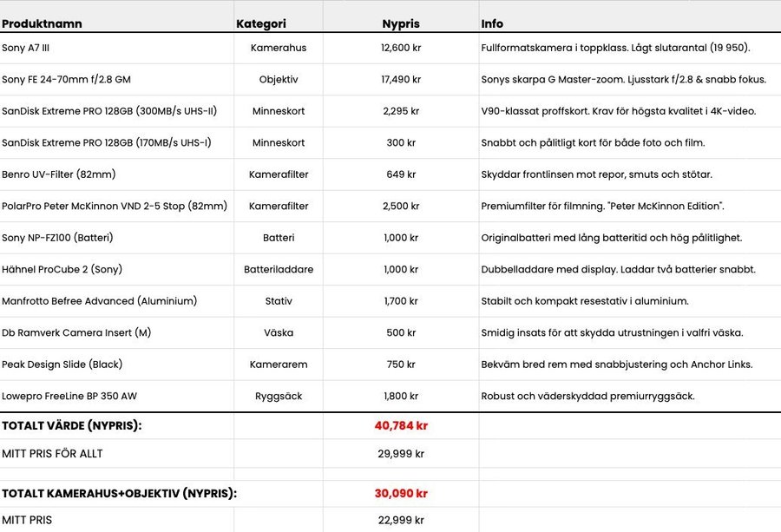Viewport: 781px width, 532px height.
Task: Select the 29,999 kr price cell
Action: coord(400,453)
